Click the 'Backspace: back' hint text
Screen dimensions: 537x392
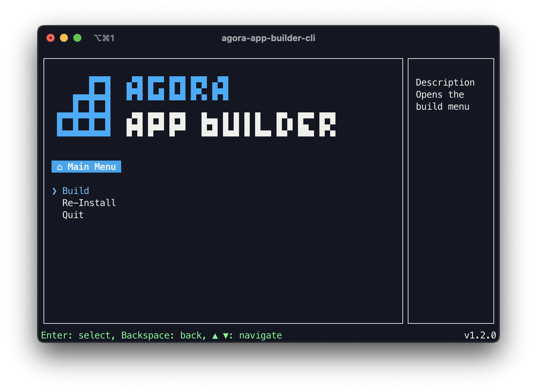tap(161, 335)
